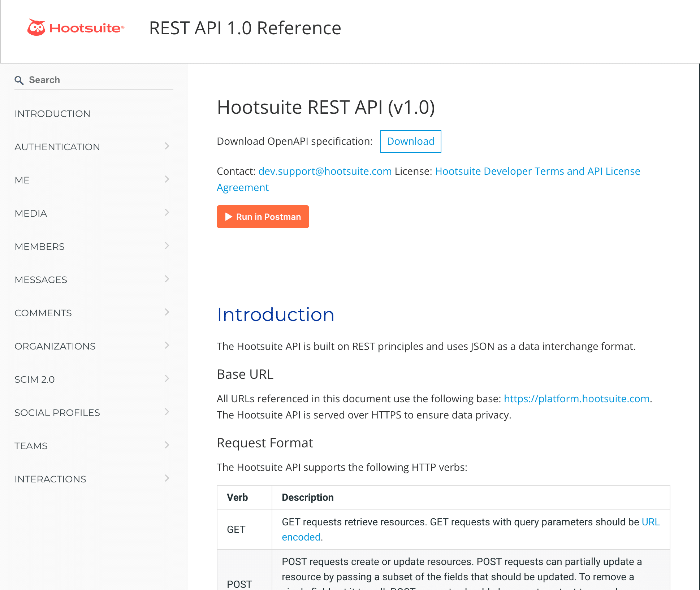Expand the SOCIAL PROFILES section arrow
This screenshot has height=590, width=700.
[167, 412]
